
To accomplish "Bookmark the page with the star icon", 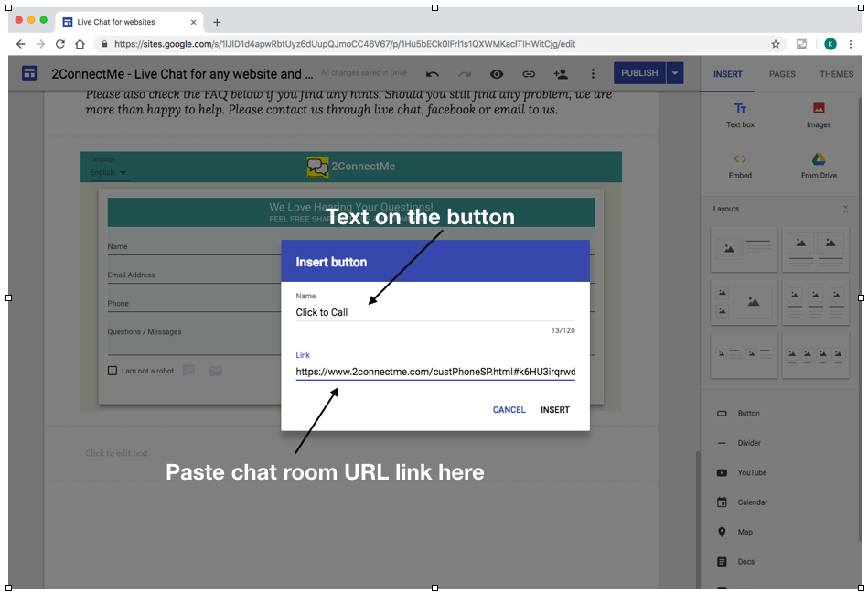I will (x=776, y=44).
